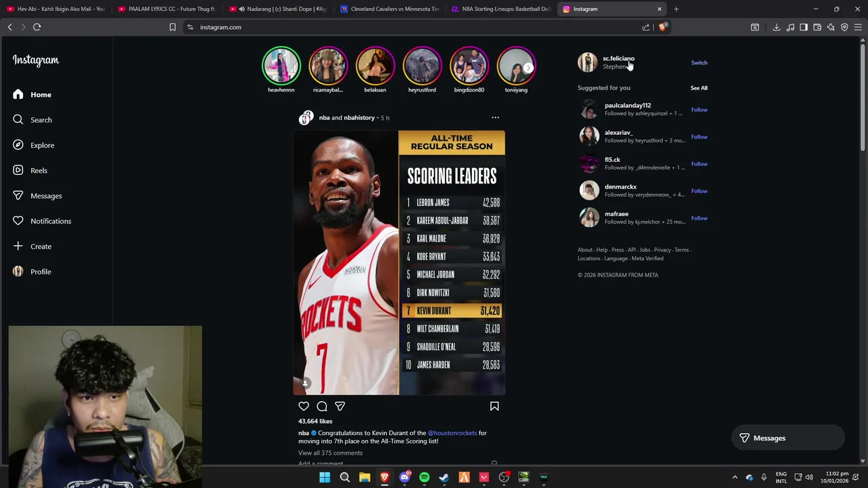
Task: View bingdizon80's story
Action: 469,66
